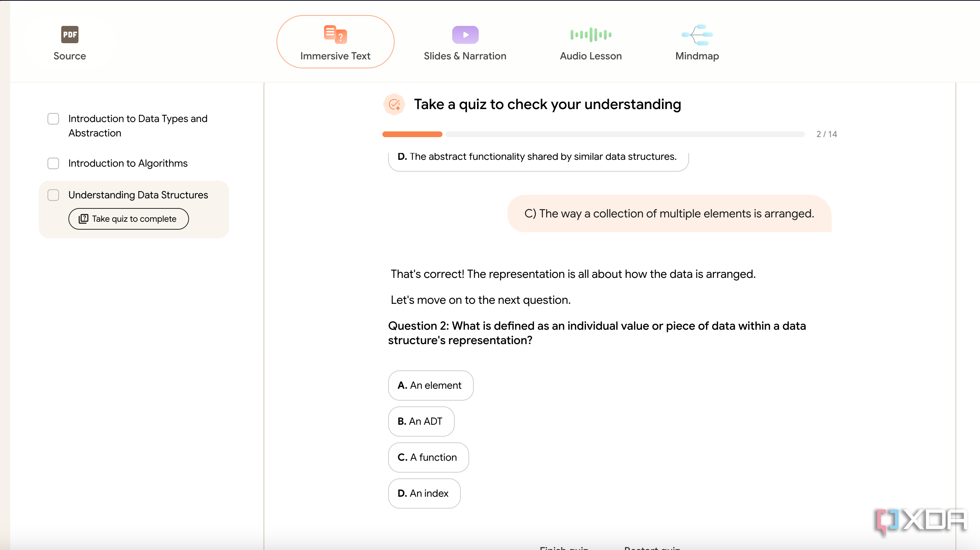This screenshot has width=980, height=550.
Task: Click the Slides & Narration play icon
Action: (465, 35)
